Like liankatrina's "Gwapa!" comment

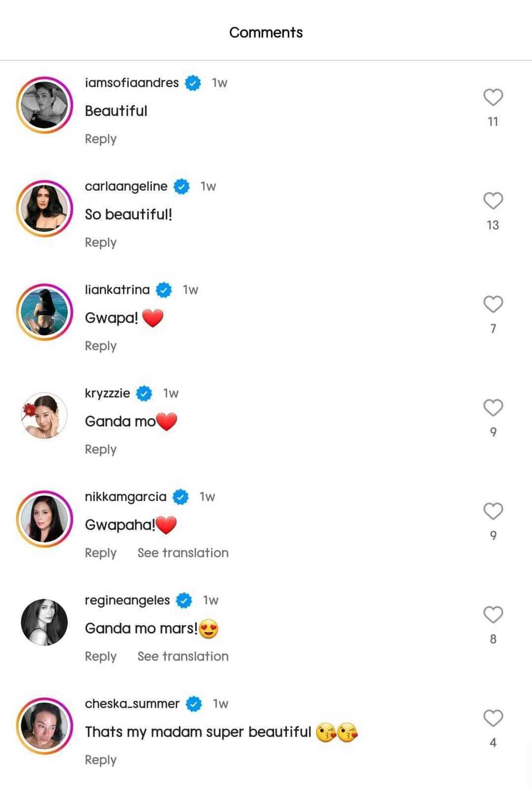coord(493,304)
